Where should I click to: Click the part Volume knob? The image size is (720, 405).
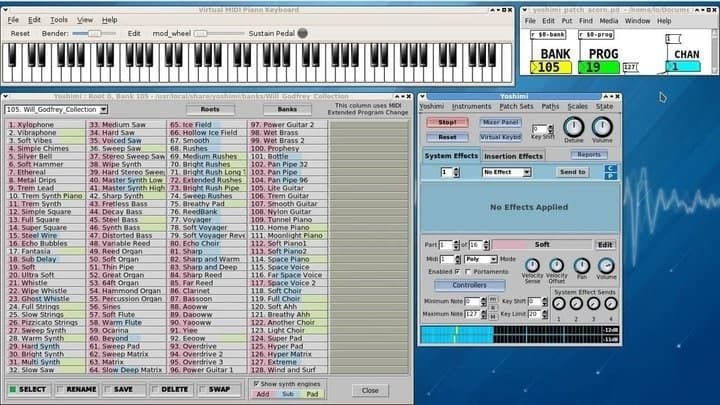point(606,265)
